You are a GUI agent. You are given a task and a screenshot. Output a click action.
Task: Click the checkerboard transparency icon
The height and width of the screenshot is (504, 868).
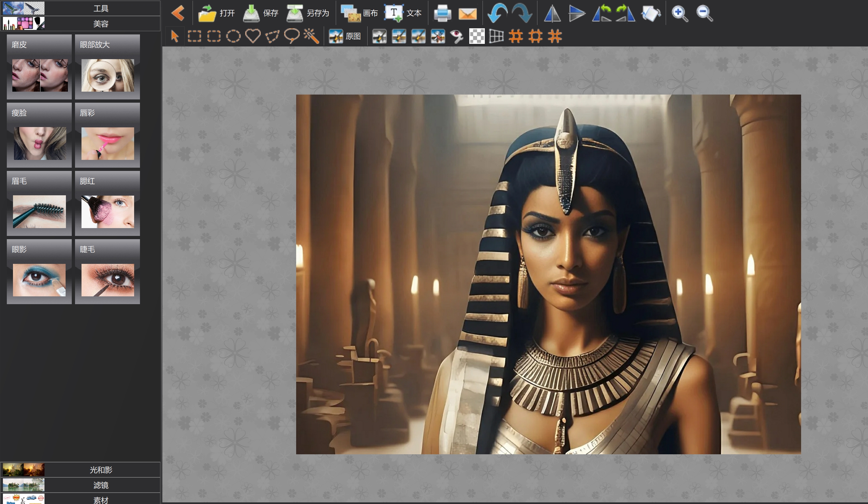pyautogui.click(x=477, y=36)
